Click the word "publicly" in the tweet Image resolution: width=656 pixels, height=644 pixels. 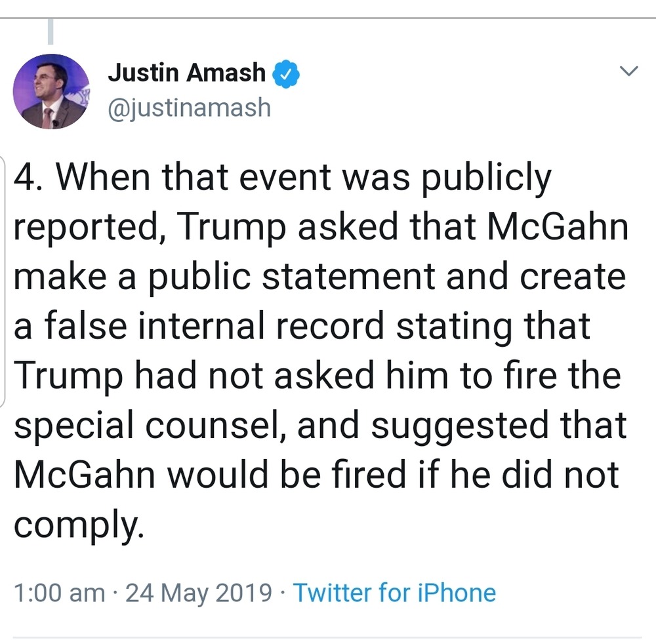pyautogui.click(x=486, y=178)
